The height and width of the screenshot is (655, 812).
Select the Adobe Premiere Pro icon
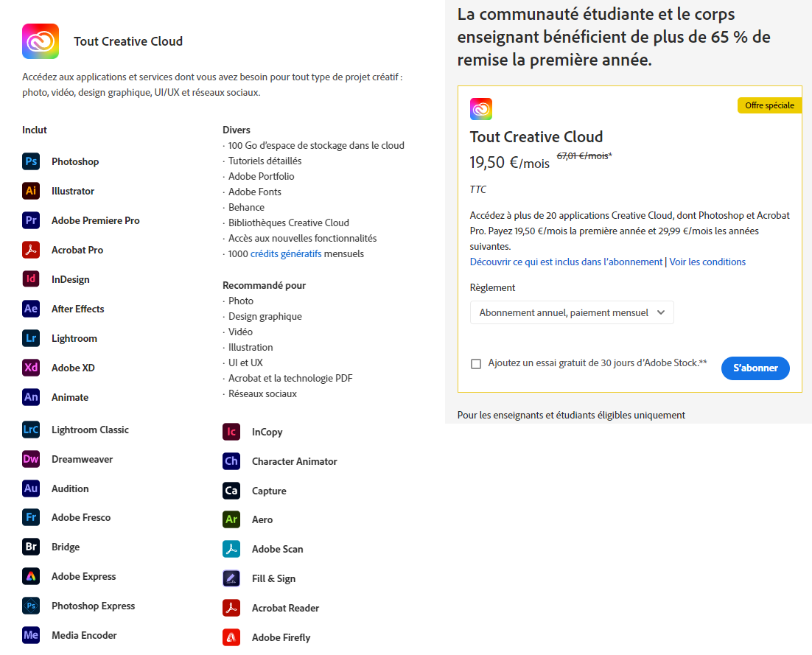click(x=31, y=220)
